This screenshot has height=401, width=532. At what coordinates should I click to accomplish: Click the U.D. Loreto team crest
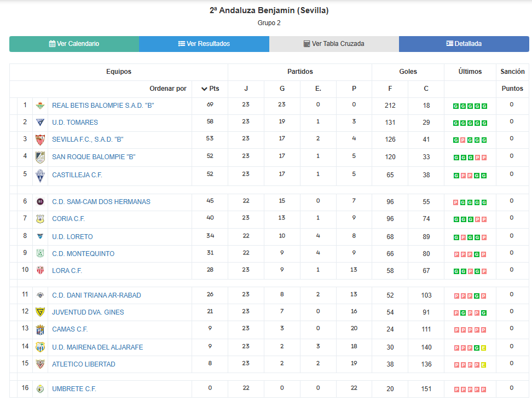pos(40,236)
